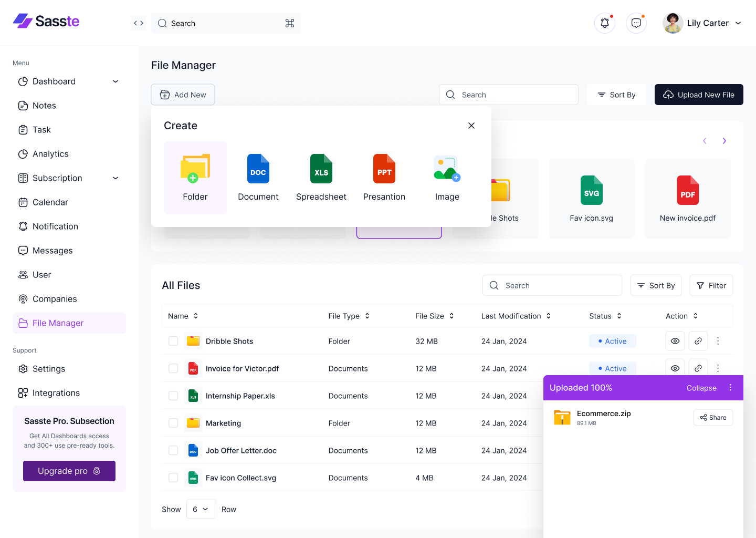Create a new Folder from the Create dialog

[195, 178]
